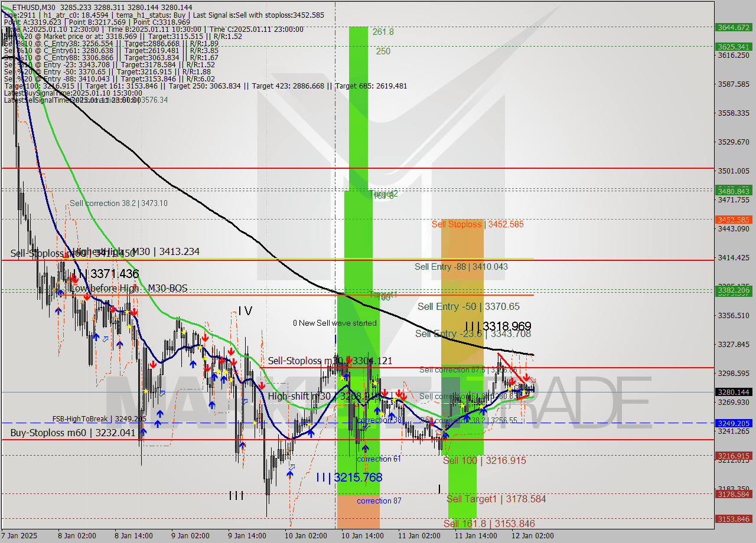The width and height of the screenshot is (756, 543).
Task: Select the red 3178.584 price axis tag
Action: [x=733, y=494]
